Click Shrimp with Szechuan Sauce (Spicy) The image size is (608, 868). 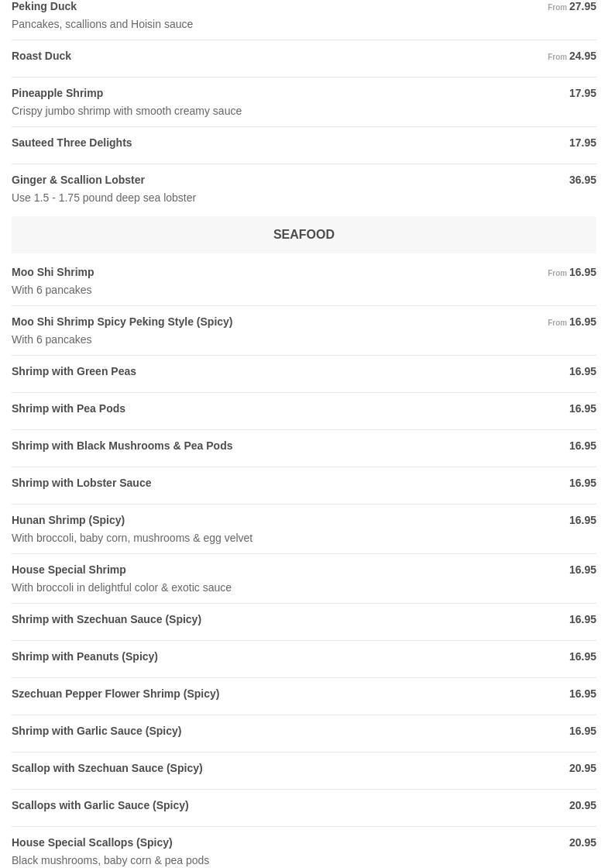(x=106, y=620)
